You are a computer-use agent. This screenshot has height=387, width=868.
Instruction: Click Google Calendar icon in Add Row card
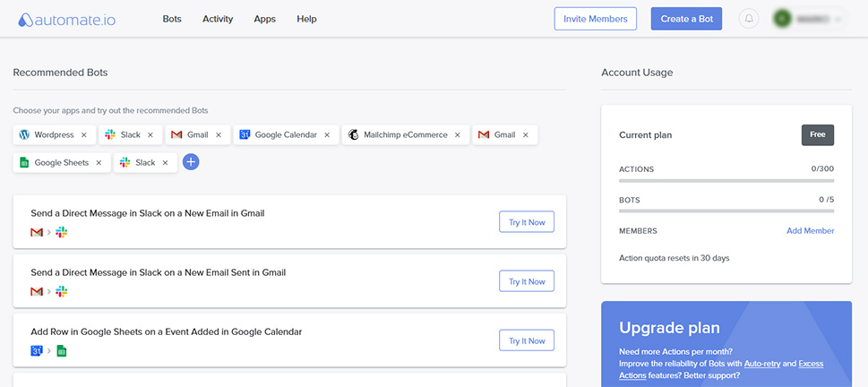pos(37,351)
